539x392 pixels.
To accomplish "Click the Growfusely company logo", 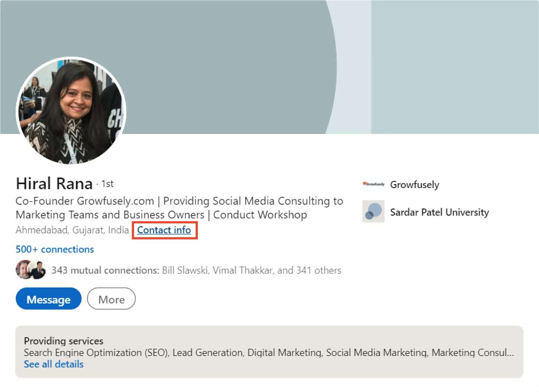I will pyautogui.click(x=373, y=185).
